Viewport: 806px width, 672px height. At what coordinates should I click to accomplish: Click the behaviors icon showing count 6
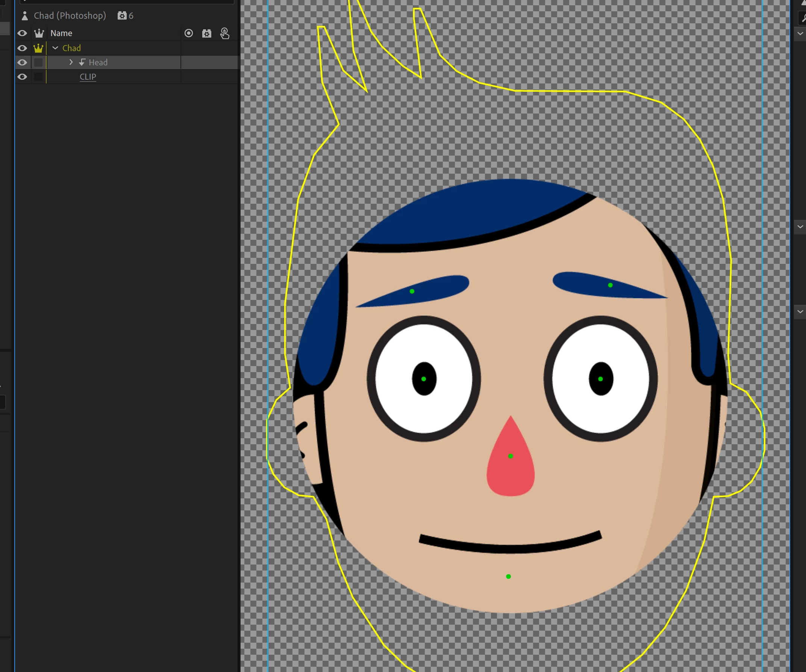click(x=122, y=16)
